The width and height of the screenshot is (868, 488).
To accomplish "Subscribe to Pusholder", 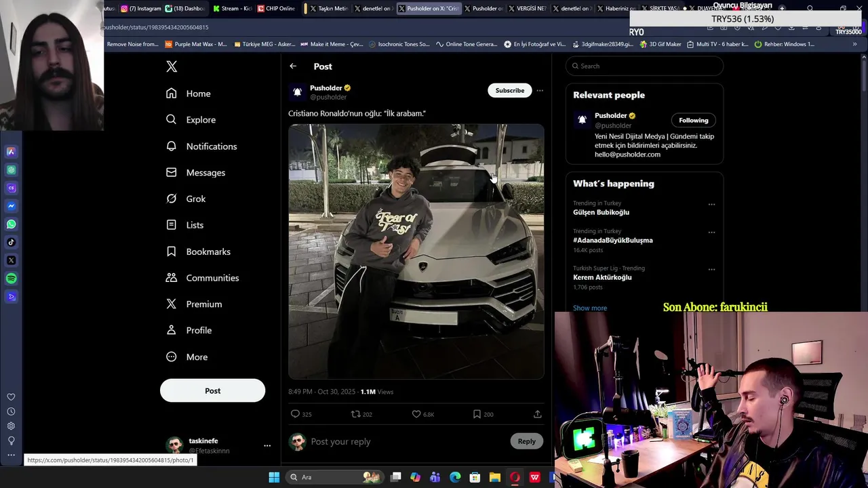I will click(509, 90).
